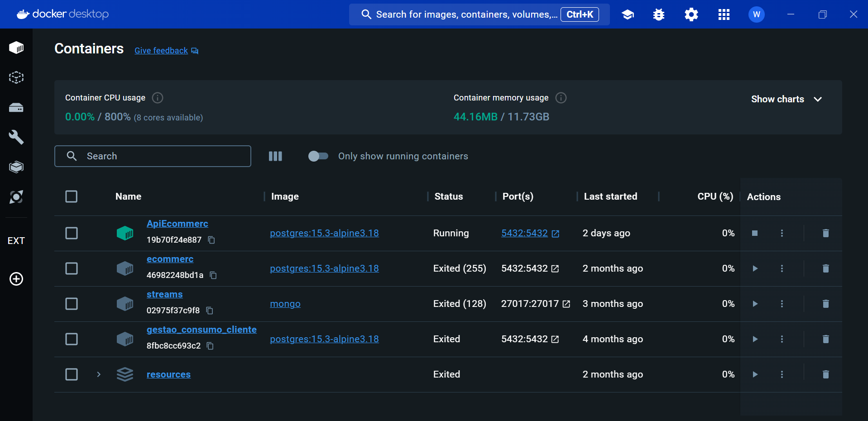Delete the resources stack

(825, 374)
